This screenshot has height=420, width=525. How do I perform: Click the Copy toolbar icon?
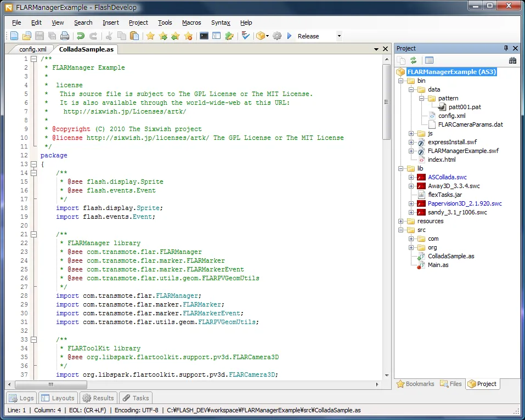(122, 36)
